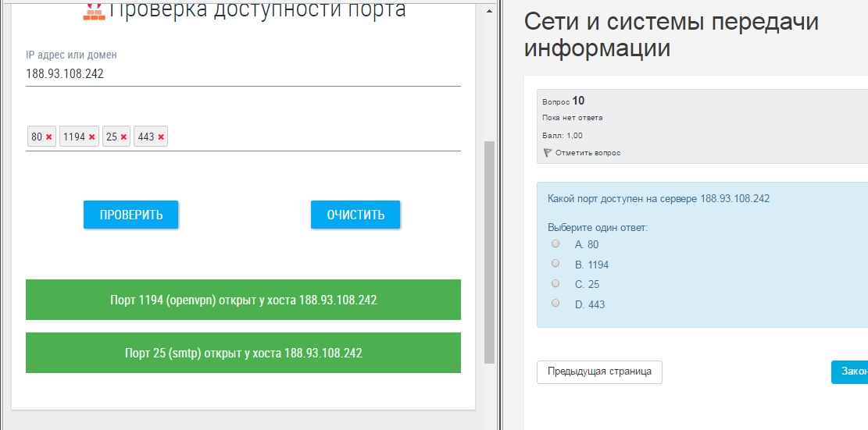Image resolution: width=868 pixels, height=430 pixels.
Task: Click the answer label C. 25
Action: [x=588, y=285]
